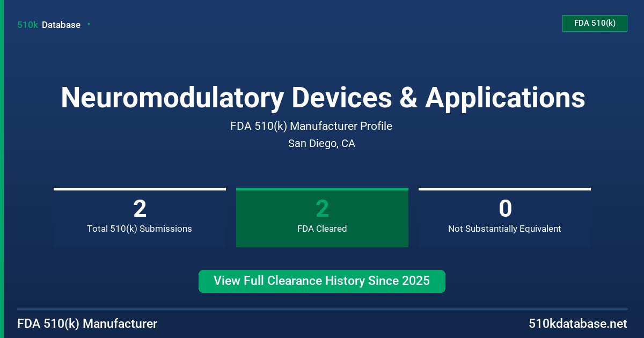Select the Total 510(k) Submissions card
Image resolution: width=644 pixels, height=338 pixels.
click(140, 218)
